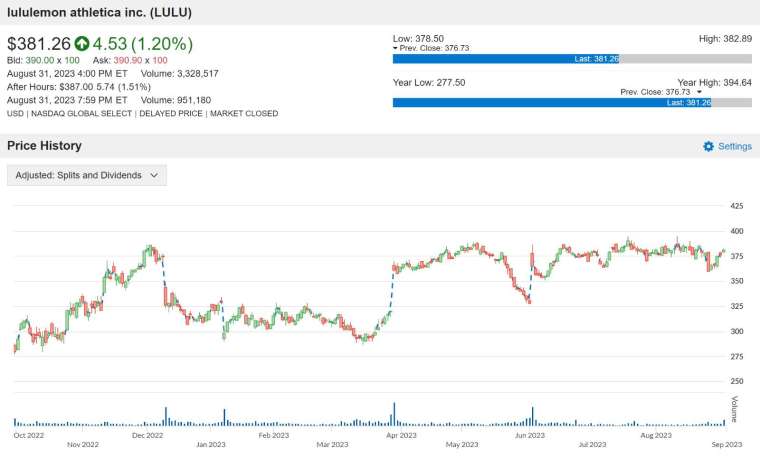Open Adjusted: Splits and Dividends dropdown
This screenshot has height=457, width=760.
[x=87, y=175]
